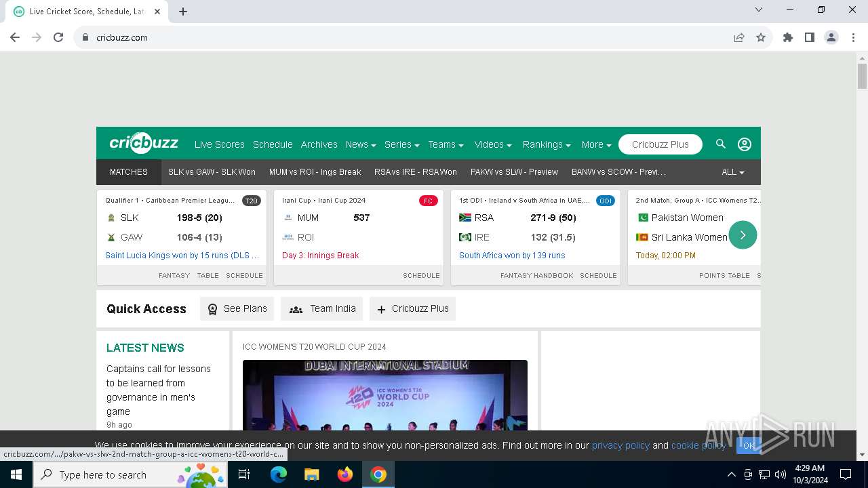The width and height of the screenshot is (868, 488).
Task: Open MUM vs ROI - Ings Break match link
Action: [315, 172]
